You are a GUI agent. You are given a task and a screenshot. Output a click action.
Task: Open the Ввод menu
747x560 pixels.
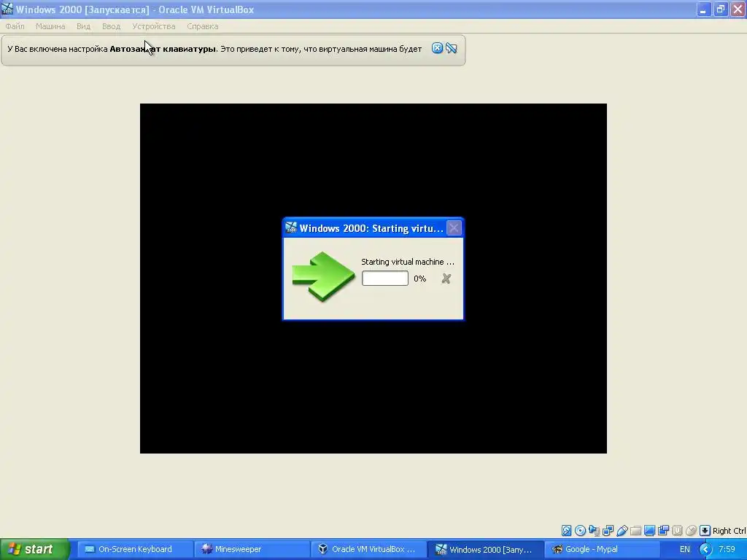(111, 26)
